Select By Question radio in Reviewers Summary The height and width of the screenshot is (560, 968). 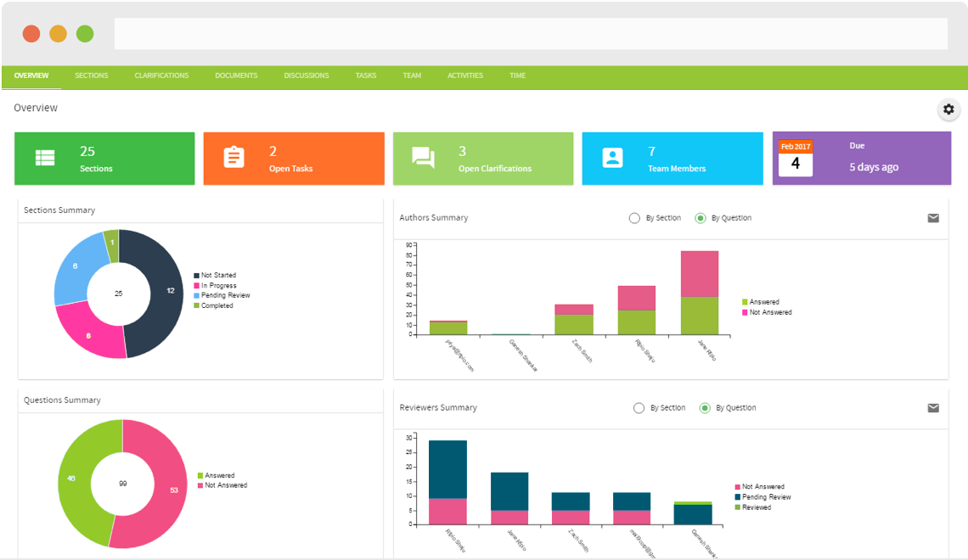point(705,408)
